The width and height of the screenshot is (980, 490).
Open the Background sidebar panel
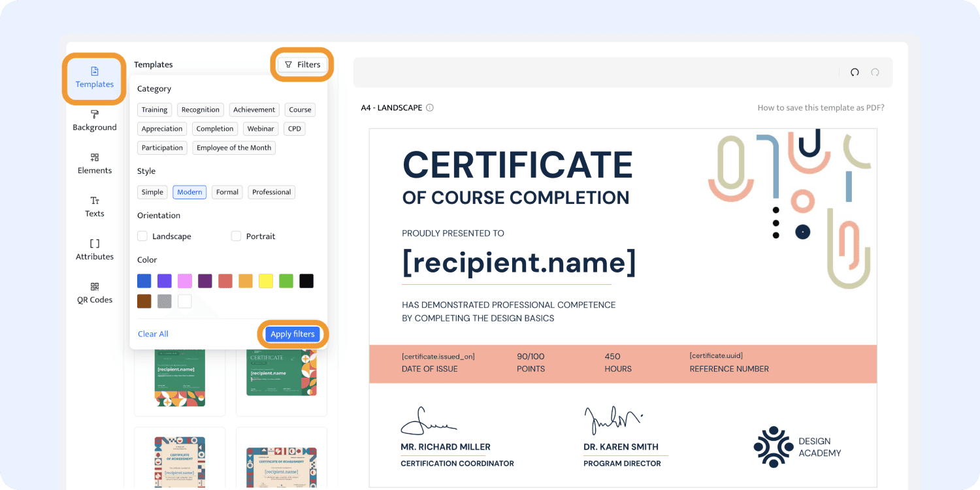click(x=94, y=121)
